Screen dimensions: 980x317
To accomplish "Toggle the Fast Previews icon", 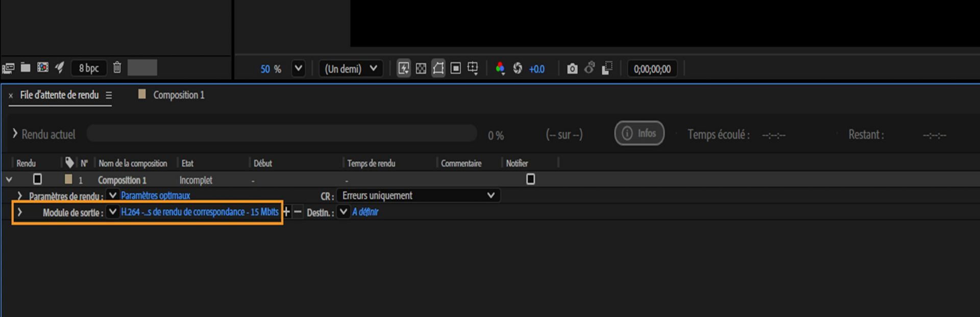I will 404,68.
